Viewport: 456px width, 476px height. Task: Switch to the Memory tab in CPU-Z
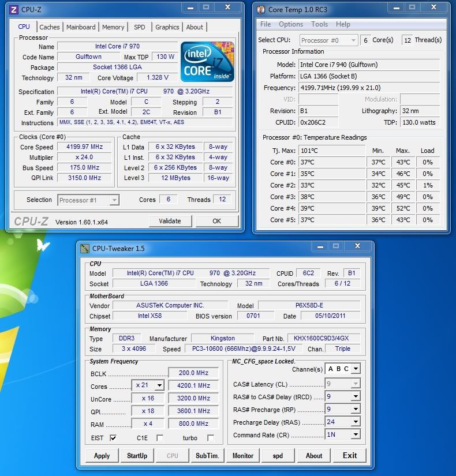tap(113, 27)
